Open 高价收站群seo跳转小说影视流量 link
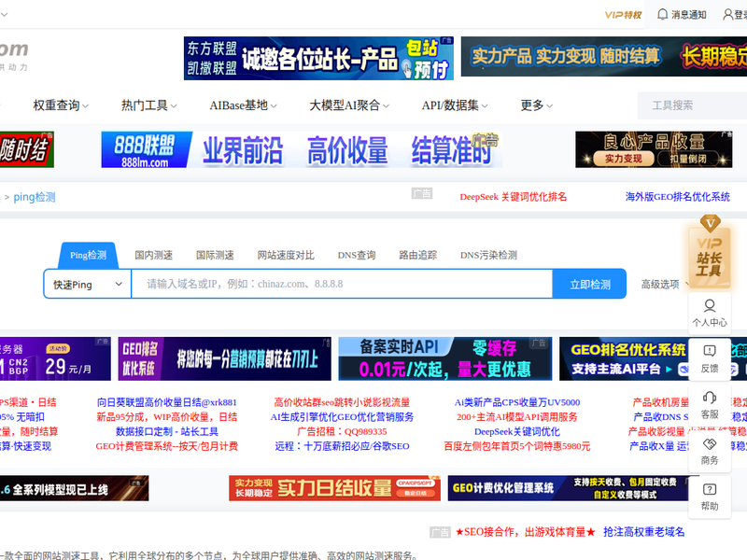The height and width of the screenshot is (560, 747). (x=342, y=402)
